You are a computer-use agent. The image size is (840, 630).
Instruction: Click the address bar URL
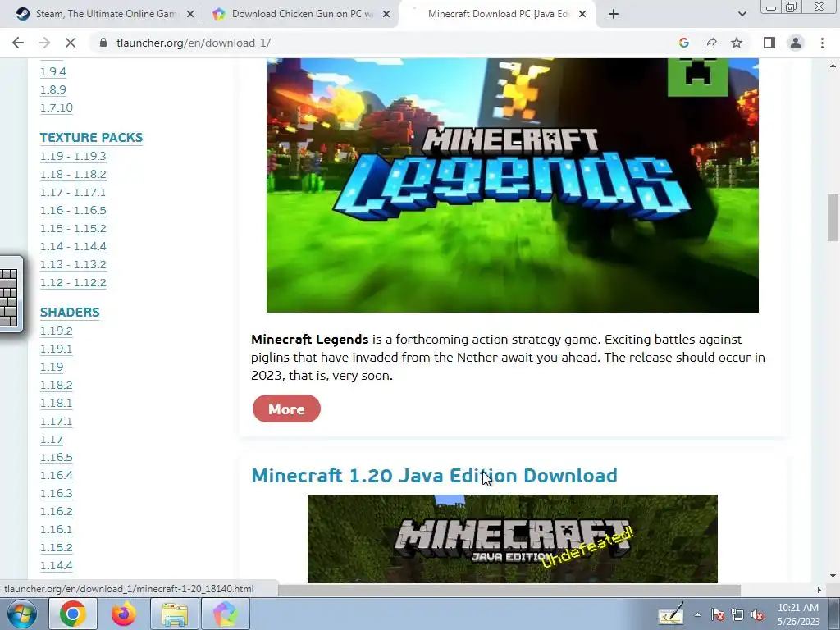194,43
